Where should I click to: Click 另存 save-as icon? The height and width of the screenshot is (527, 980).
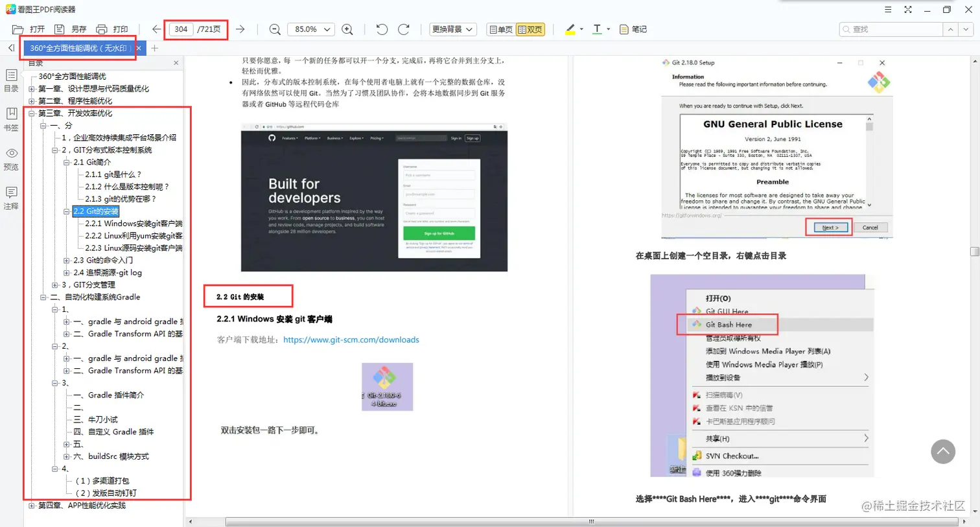[x=59, y=29]
